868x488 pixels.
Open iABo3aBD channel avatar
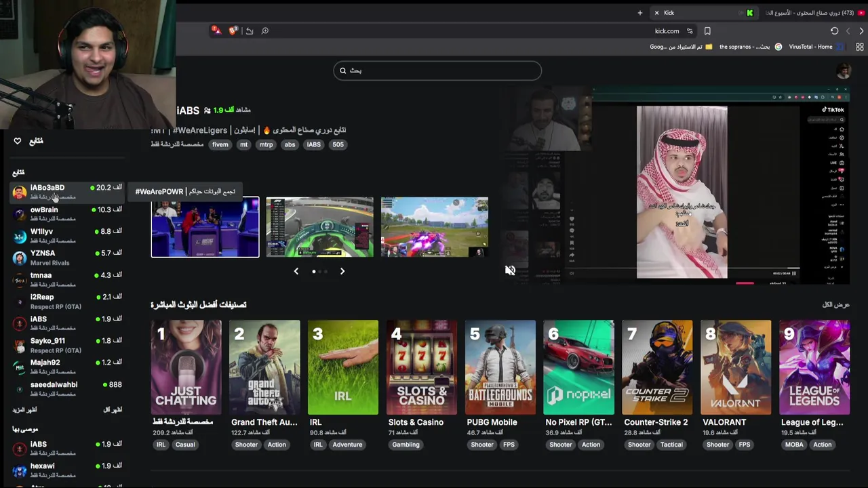click(19, 192)
